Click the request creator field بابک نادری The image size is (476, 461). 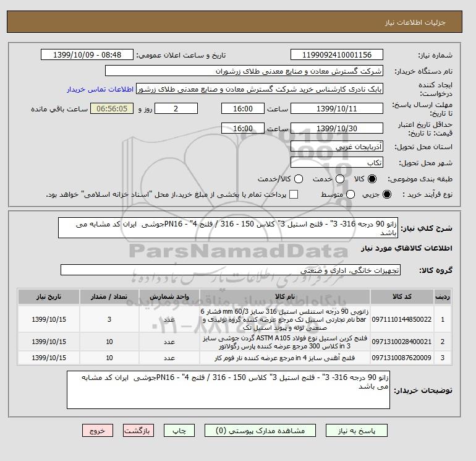260,89
